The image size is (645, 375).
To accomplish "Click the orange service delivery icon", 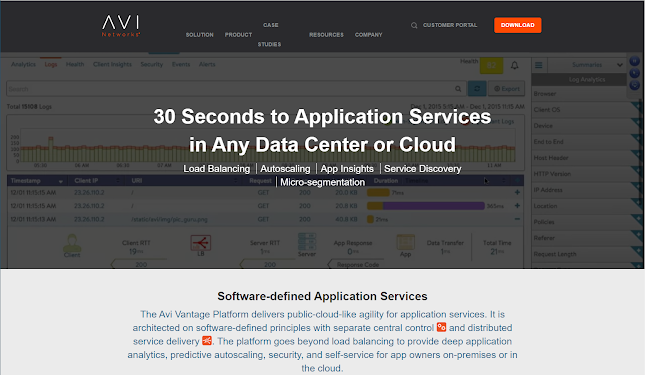I will click(207, 341).
